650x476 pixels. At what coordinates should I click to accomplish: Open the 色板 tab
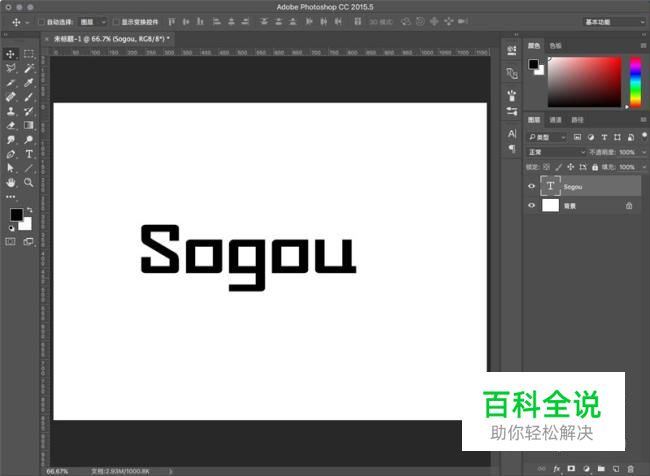(555, 45)
